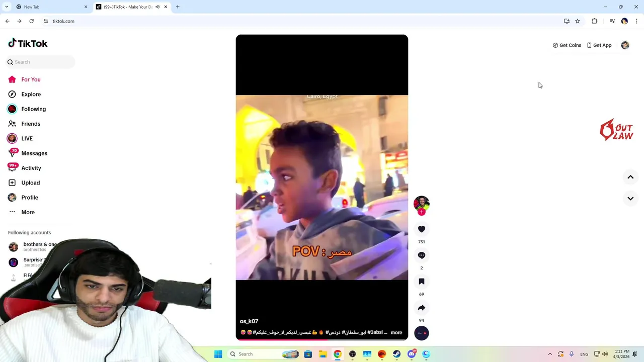Install app icon in address bar
The height and width of the screenshot is (362, 644).
(x=567, y=21)
